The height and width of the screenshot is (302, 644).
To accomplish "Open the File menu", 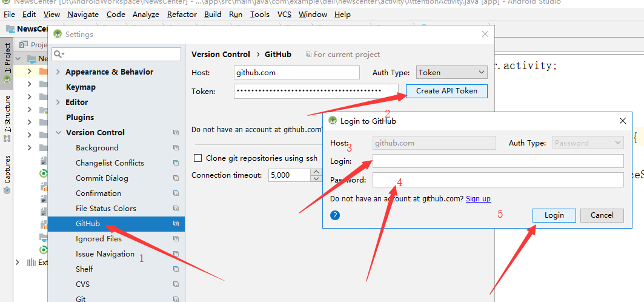I will 9,15.
